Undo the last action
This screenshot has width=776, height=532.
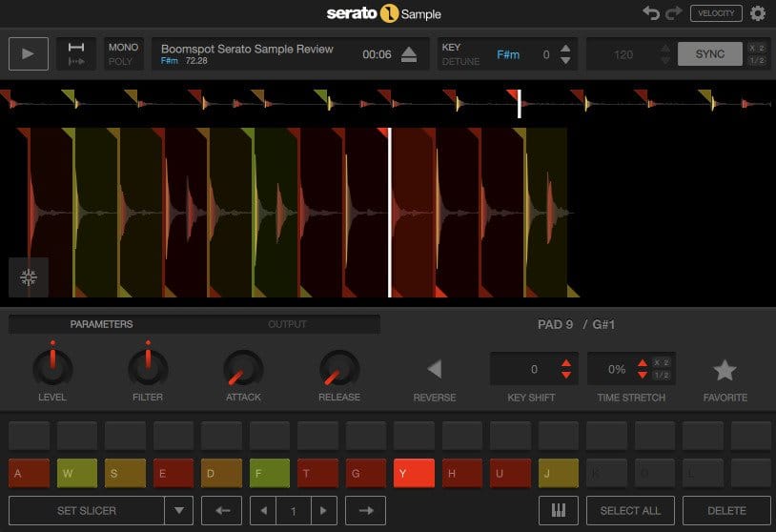pos(651,12)
